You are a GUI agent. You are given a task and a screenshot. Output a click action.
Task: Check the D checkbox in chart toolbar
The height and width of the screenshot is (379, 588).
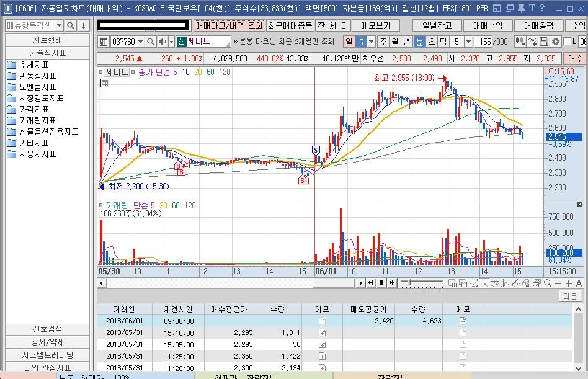(x=567, y=41)
